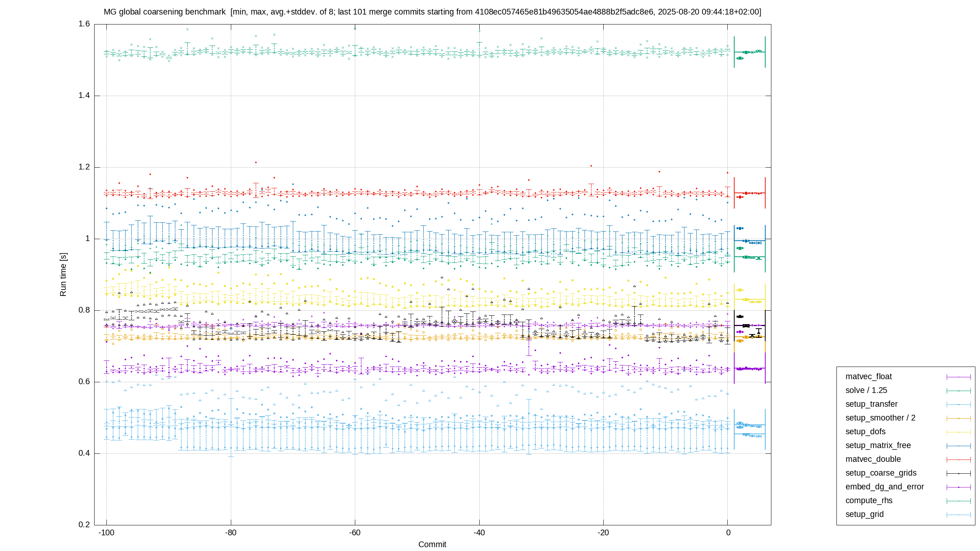Select the setup_grid legend label

point(864,514)
